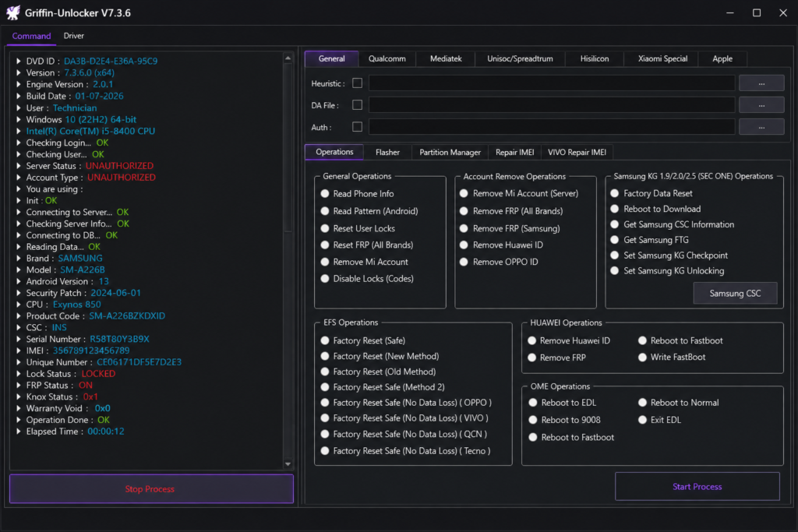Expand the Lock Status entry arrow

pos(19,374)
